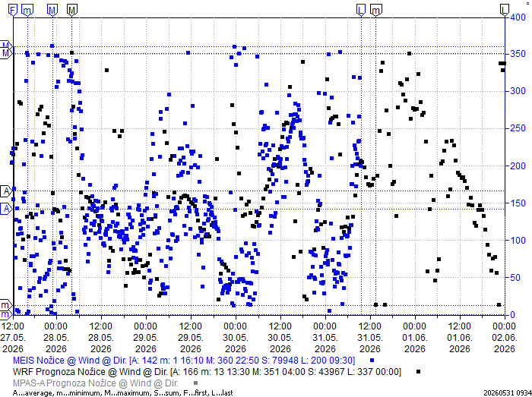Select the blue m minimum marker on top edge

[27, 10]
